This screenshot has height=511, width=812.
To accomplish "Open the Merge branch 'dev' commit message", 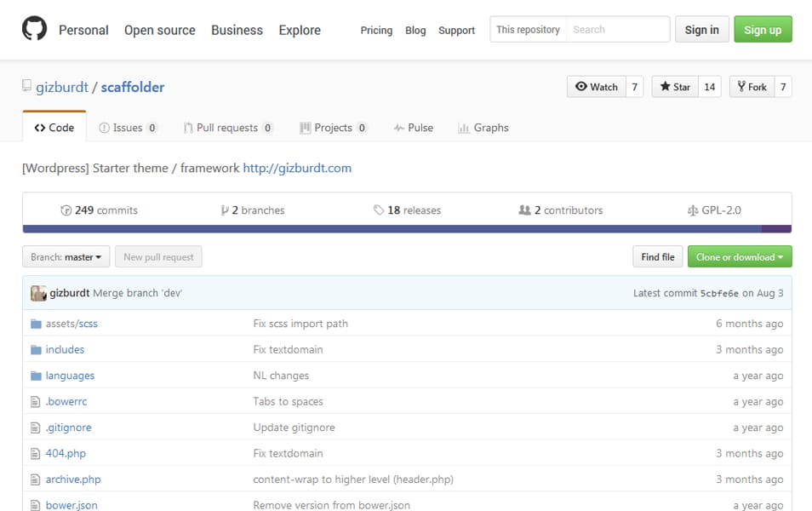I will click(138, 293).
